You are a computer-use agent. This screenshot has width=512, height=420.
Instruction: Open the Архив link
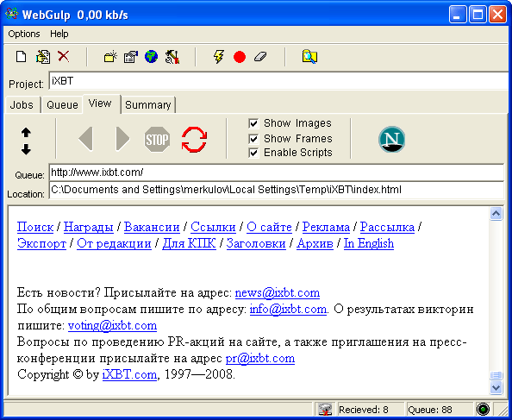315,244
